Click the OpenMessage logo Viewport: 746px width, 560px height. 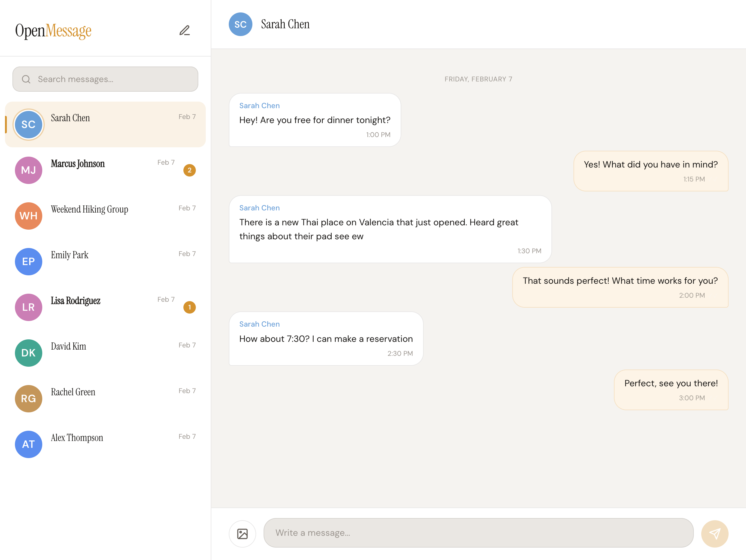tap(53, 31)
